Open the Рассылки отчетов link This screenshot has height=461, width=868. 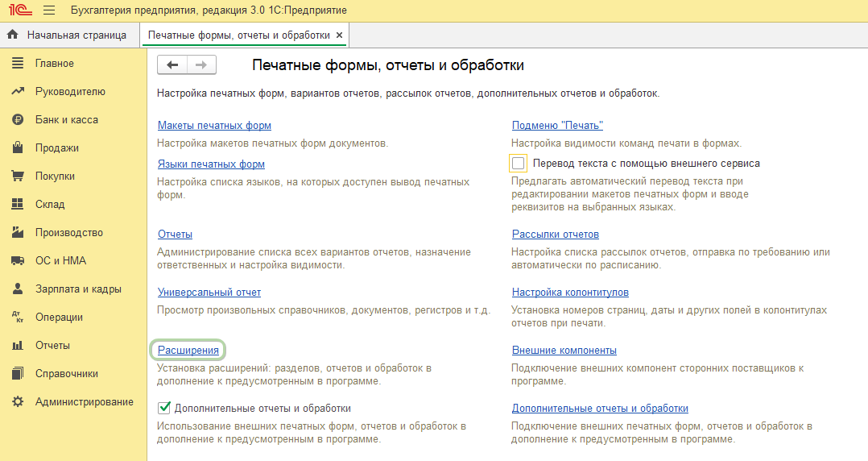tap(556, 234)
